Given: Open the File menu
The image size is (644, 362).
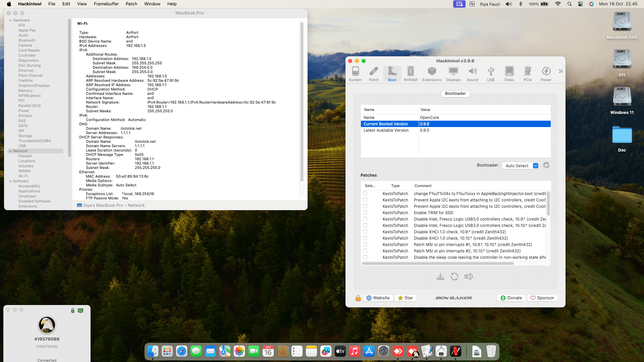Looking at the screenshot, I should click(x=52, y=4).
